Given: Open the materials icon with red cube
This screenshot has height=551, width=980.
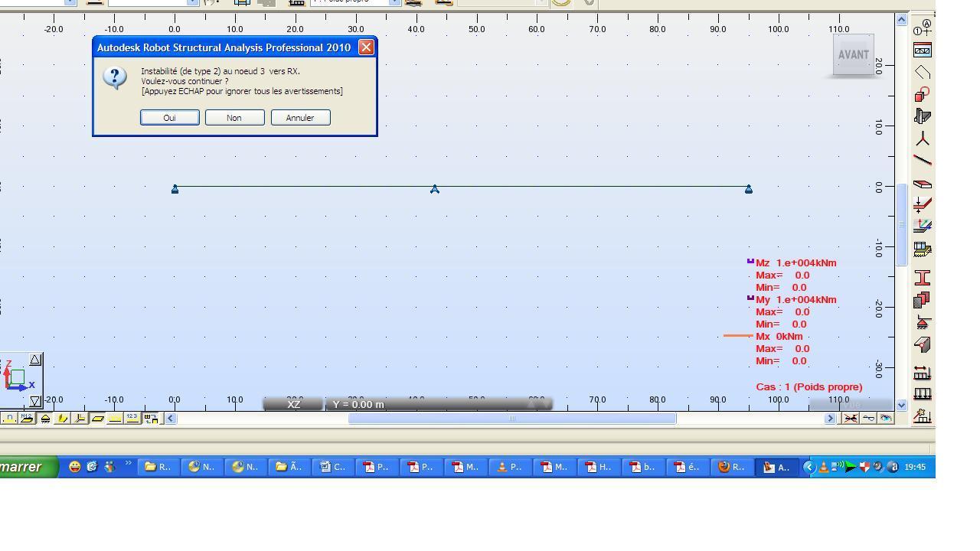Looking at the screenshot, I should (923, 94).
